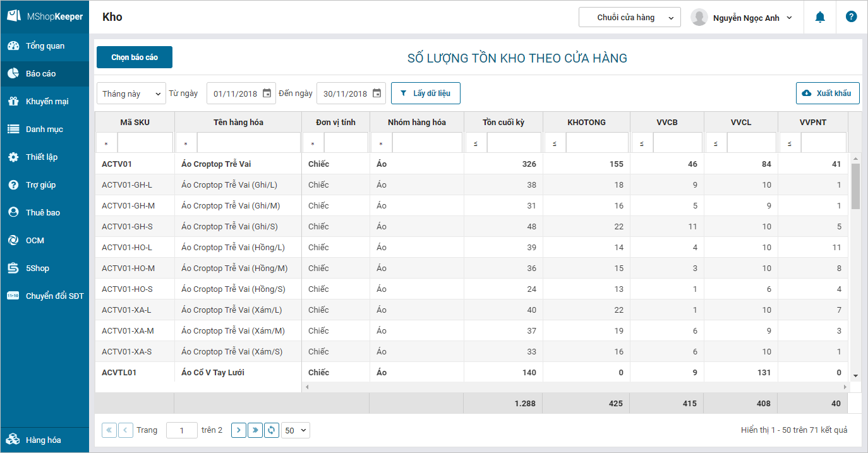Click the notification bell icon

tap(820, 18)
